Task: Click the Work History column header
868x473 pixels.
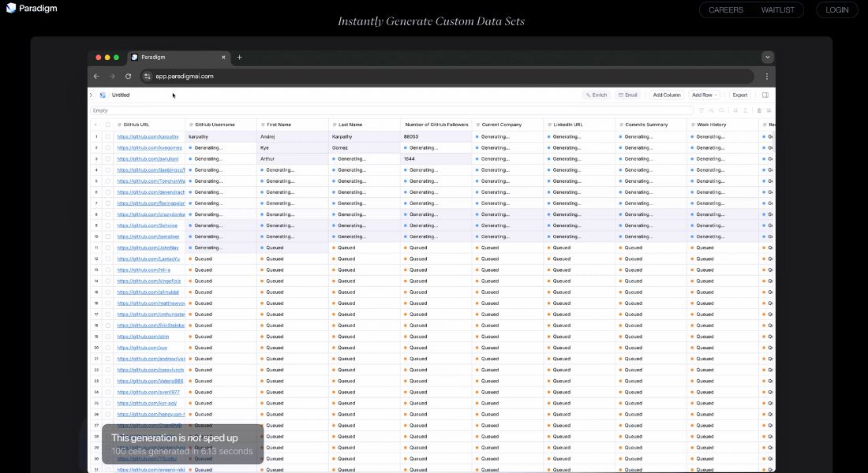Action: (723, 125)
